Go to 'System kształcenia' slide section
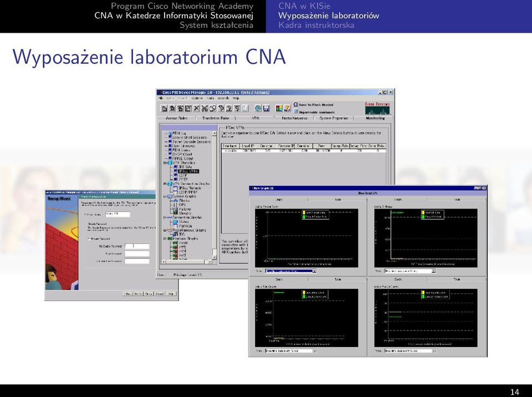 (217, 25)
